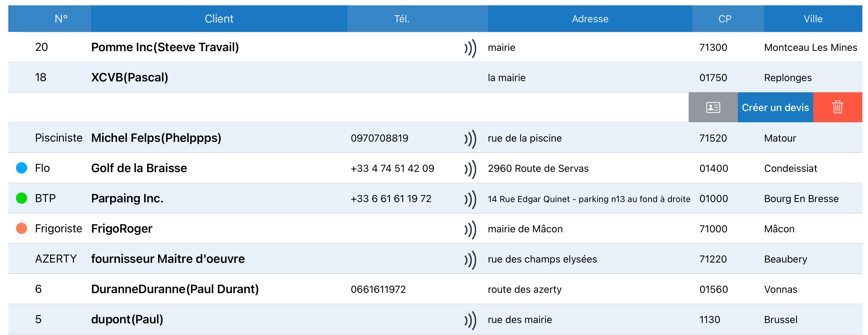Image resolution: width=868 pixels, height=335 pixels.
Task: Click the CP column header
Action: (725, 19)
